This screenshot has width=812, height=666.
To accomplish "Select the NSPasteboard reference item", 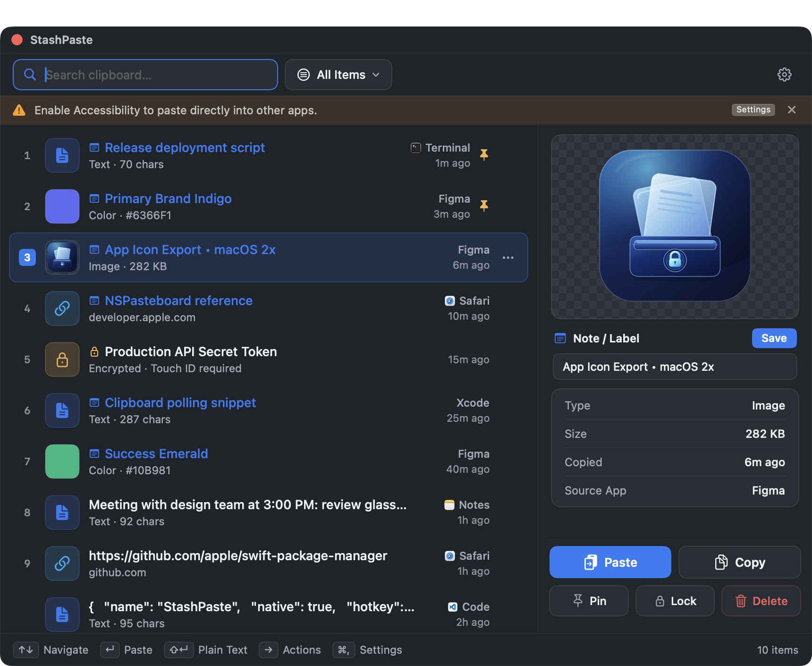I will coord(269,308).
